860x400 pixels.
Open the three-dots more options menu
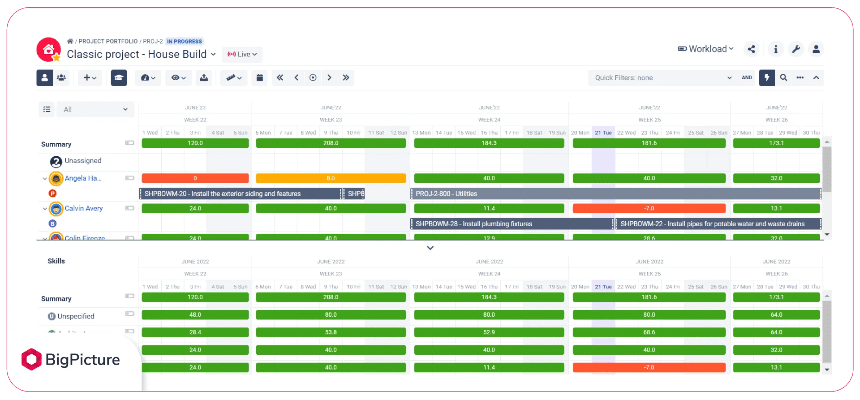800,77
